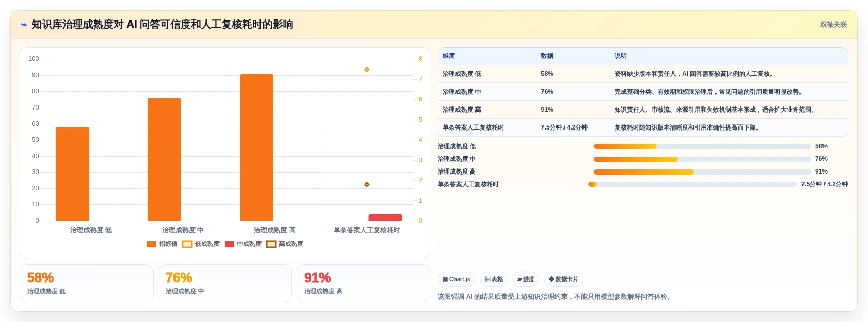Click the chart title 知识库治理成熟度对 AI 问答
The image size is (868, 322).
[x=162, y=25]
